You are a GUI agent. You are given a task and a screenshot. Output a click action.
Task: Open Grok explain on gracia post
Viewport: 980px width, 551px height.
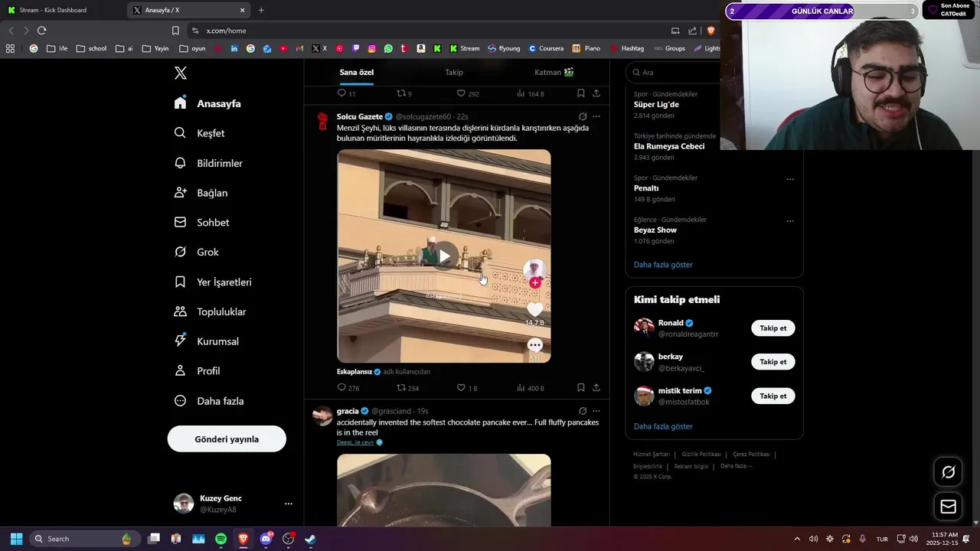(583, 411)
